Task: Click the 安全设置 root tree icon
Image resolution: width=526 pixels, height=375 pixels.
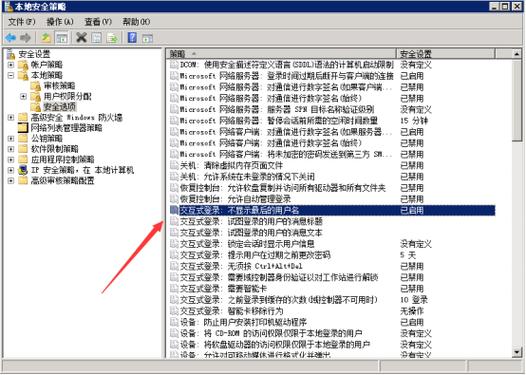Action: pos(11,54)
